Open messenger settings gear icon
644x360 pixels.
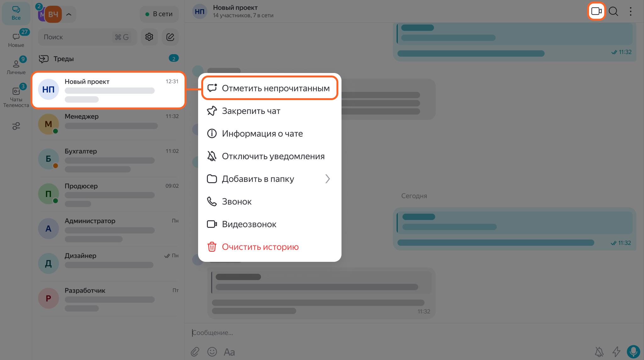tap(149, 37)
